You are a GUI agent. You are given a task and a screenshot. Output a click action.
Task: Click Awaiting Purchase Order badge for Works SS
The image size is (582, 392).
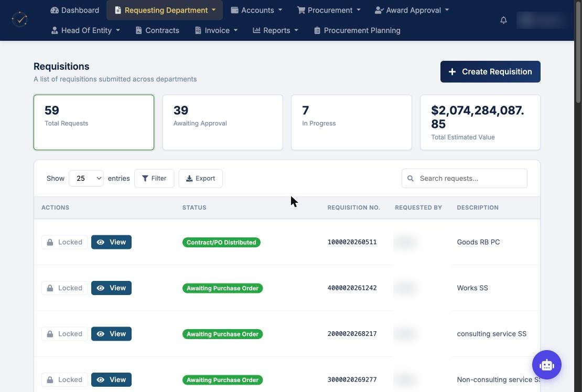222,288
